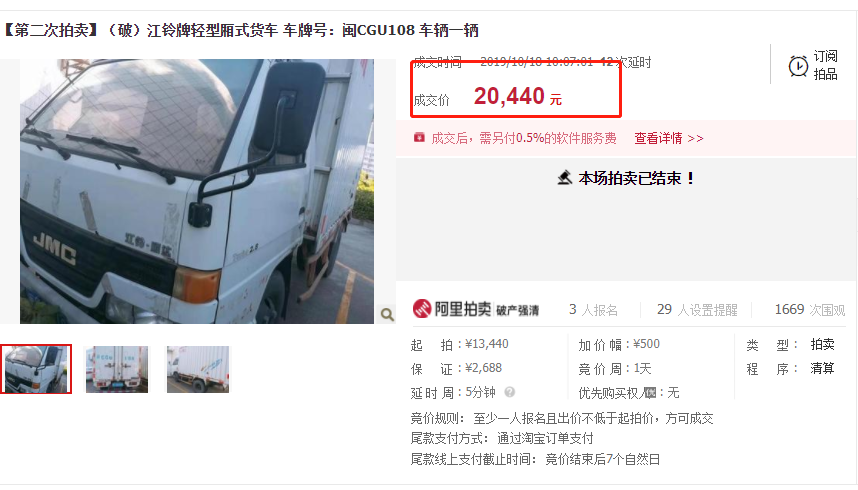Screen dimensions: 858x490
Task: Click the 破产强清 label badge
Action: click(x=517, y=310)
